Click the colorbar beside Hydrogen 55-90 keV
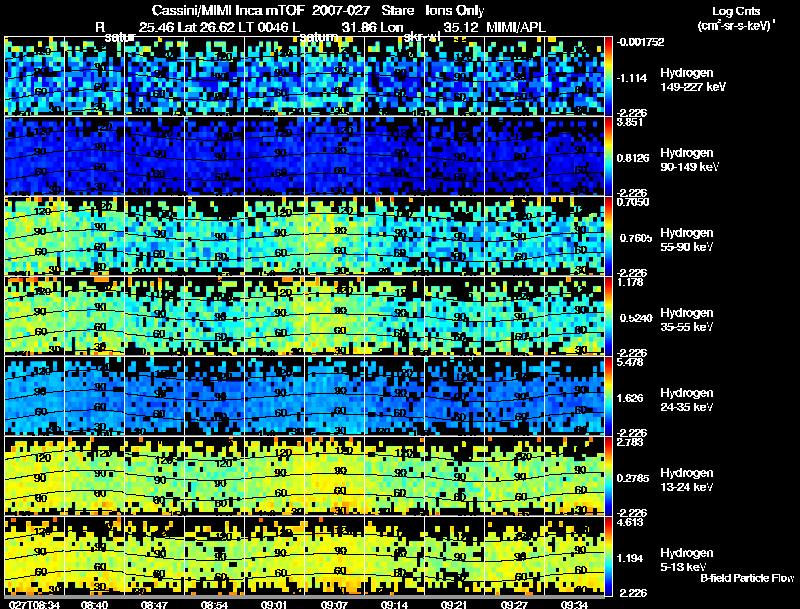Image resolution: width=800 pixels, height=609 pixels. [x=609, y=236]
